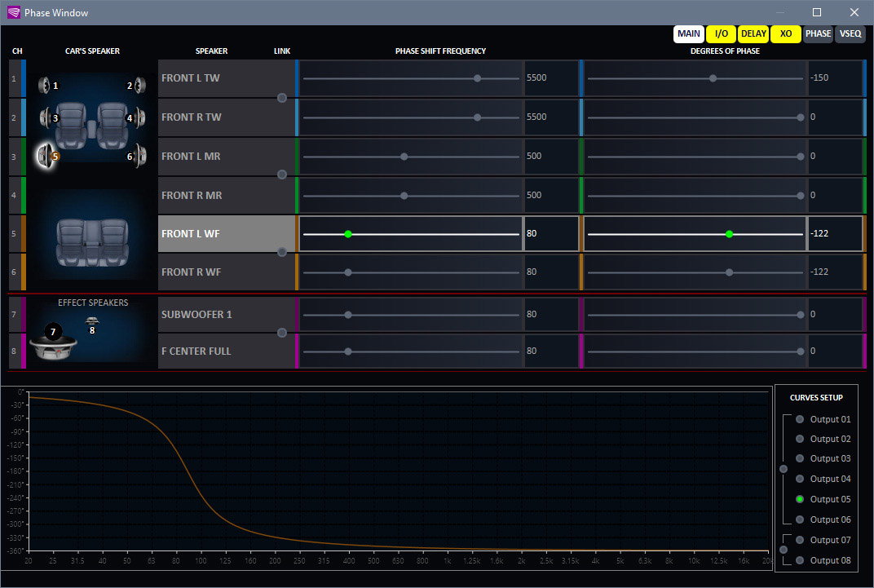Select the FRONT R TW speaker row

(x=227, y=117)
